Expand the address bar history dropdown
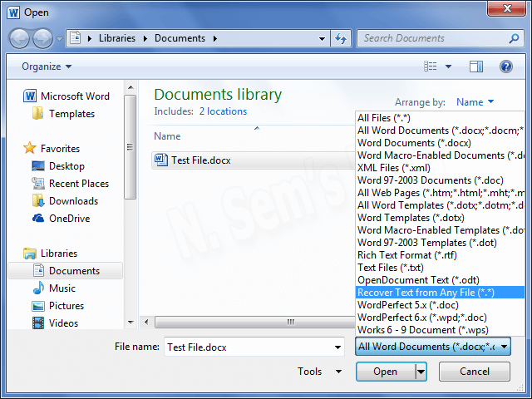The height and width of the screenshot is (399, 532). pos(322,39)
